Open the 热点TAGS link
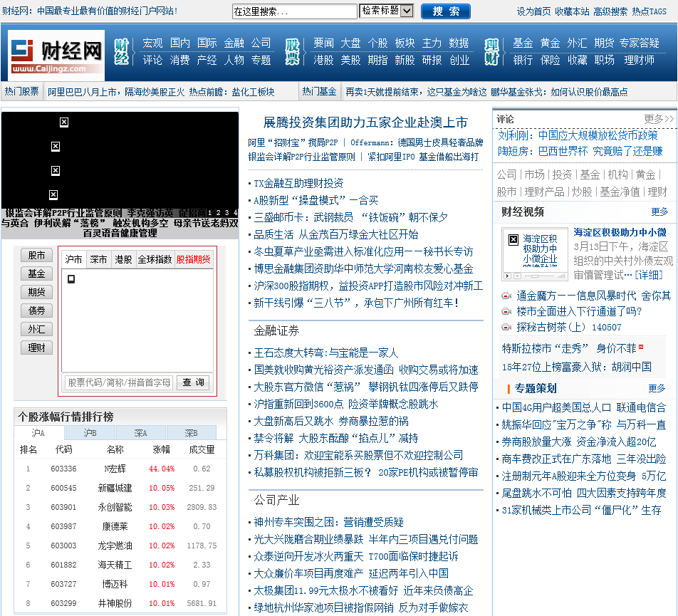This screenshot has width=678, height=616. (x=649, y=11)
